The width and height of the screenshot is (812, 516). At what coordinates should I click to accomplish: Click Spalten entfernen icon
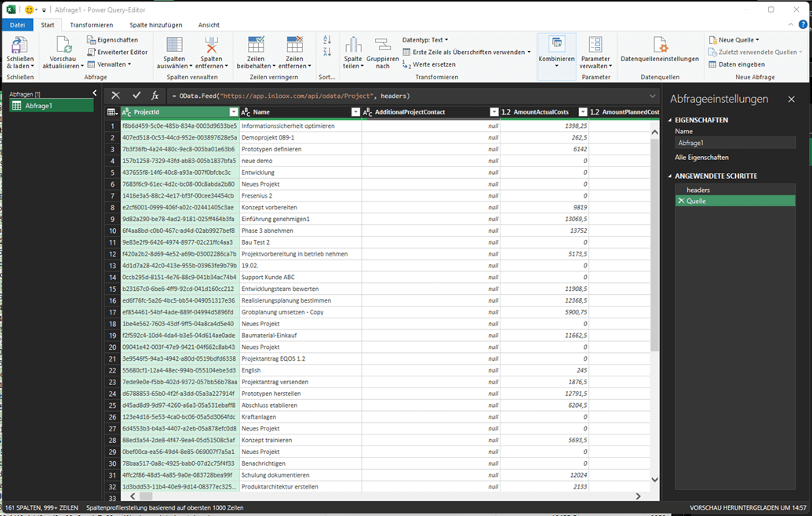pos(211,45)
